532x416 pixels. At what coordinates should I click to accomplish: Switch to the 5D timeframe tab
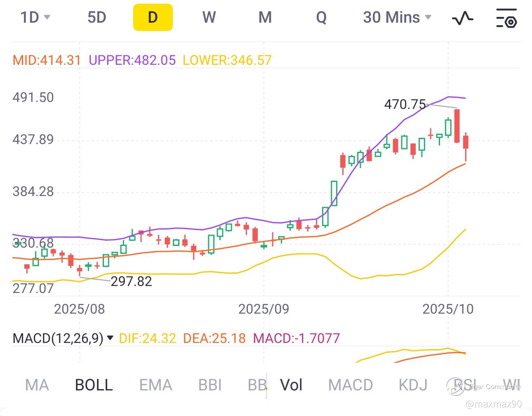97,18
